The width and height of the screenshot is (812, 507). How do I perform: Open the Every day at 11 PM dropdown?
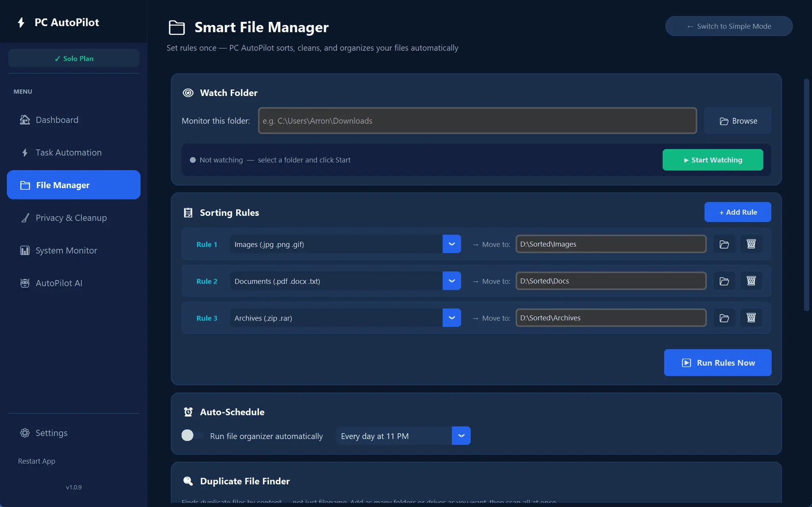click(x=461, y=436)
